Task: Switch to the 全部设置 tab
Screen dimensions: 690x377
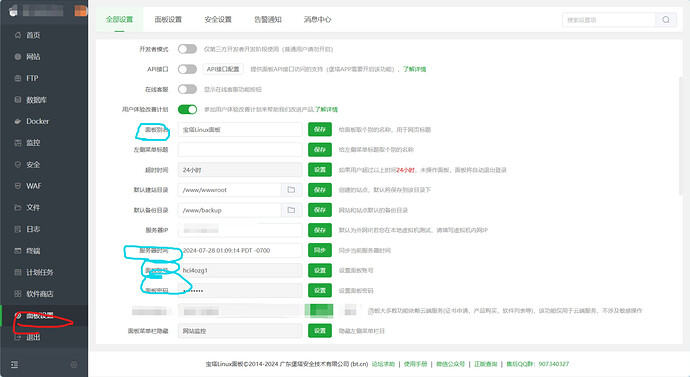Action: (x=119, y=19)
